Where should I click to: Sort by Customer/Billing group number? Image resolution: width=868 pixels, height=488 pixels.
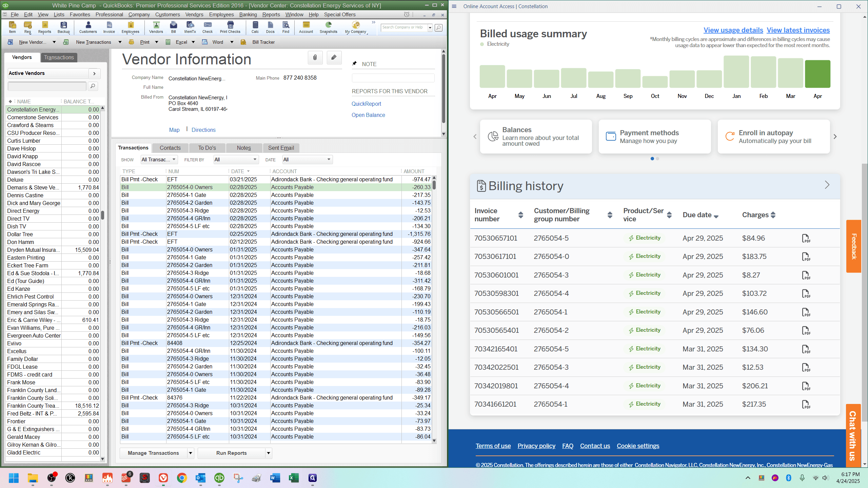610,215
